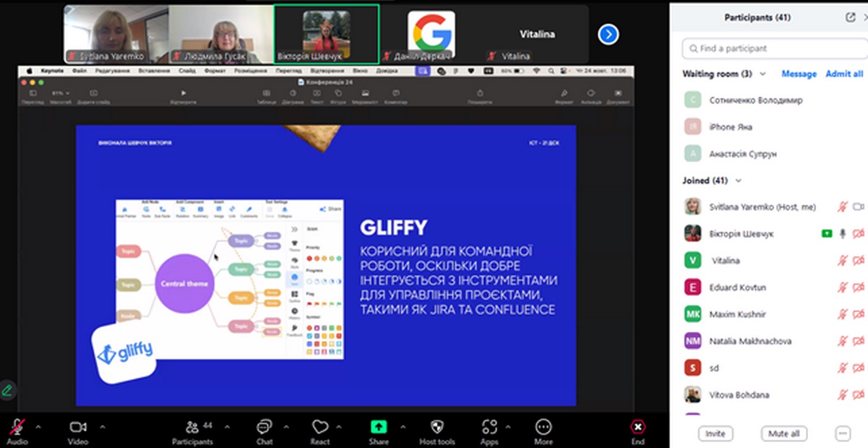Expand the Audio options caret
The height and width of the screenshot is (448, 868).
click(x=38, y=427)
